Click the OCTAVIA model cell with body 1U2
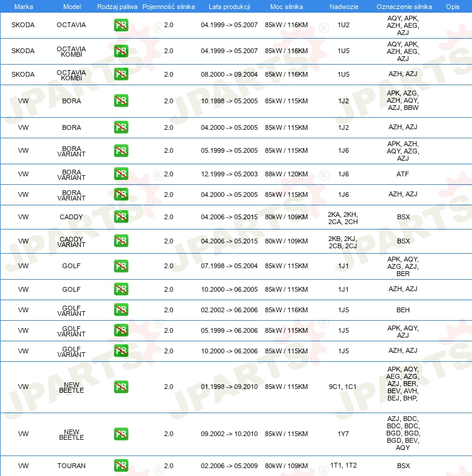Viewport: 472px width, 476px height. [71, 25]
